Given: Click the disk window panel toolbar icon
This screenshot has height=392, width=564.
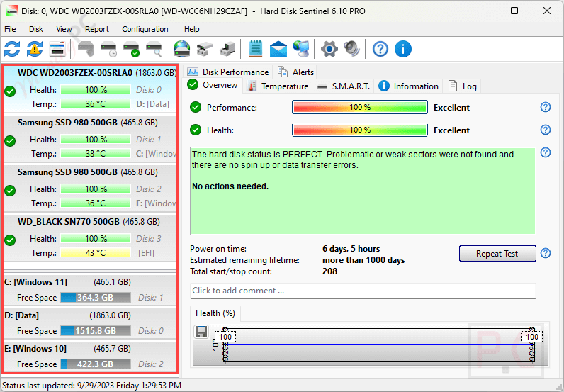Looking at the screenshot, I should [x=57, y=49].
